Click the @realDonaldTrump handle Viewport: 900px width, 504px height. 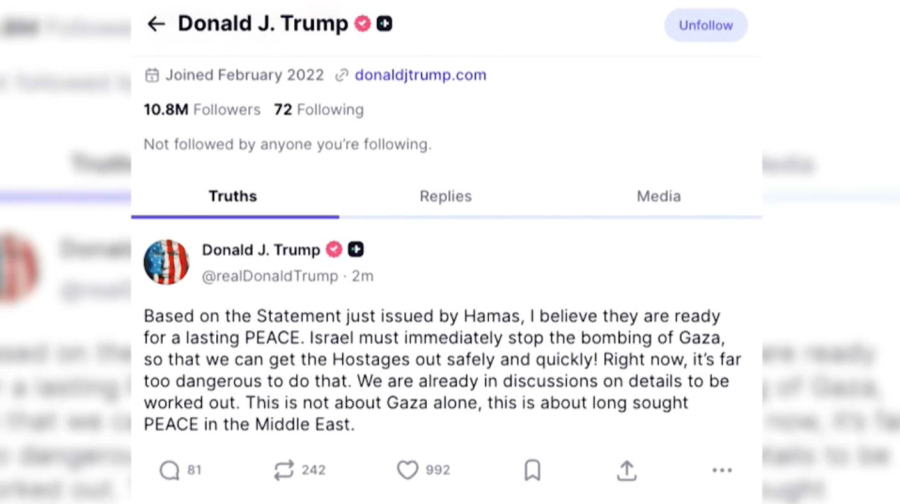270,276
